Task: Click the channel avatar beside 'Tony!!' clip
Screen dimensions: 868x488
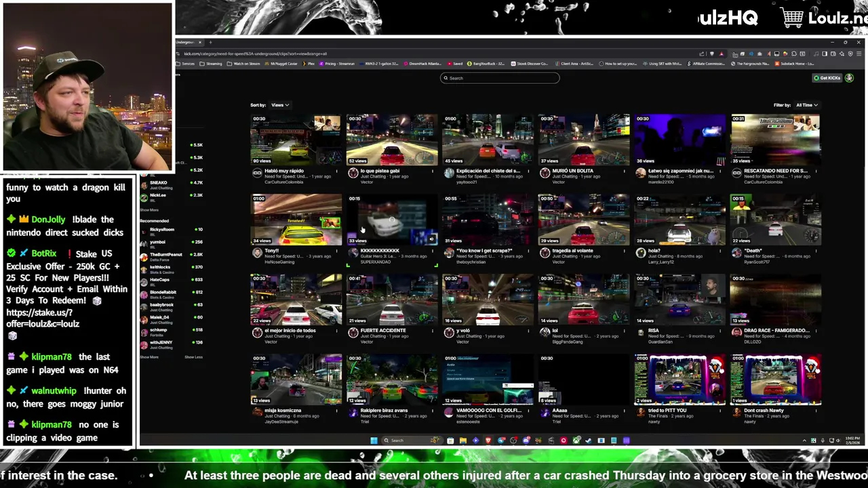Action: click(257, 253)
